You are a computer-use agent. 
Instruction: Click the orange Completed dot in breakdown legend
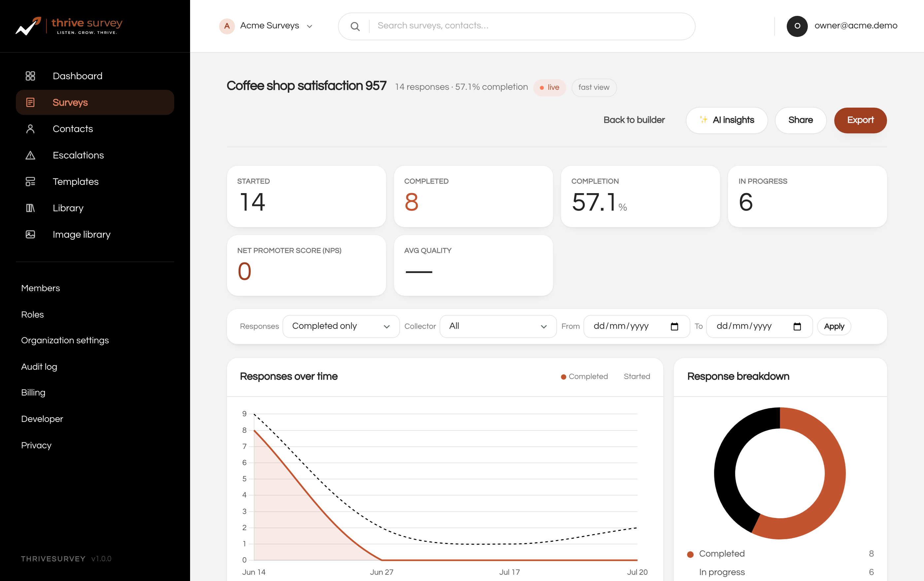[x=690, y=554]
